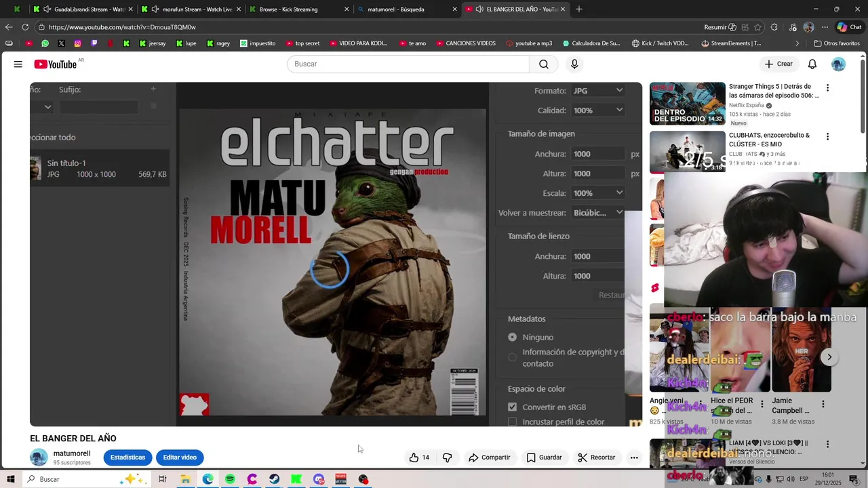The image size is (868, 488).
Task: Open YouTube account avatar menu
Action: [x=839, y=64]
